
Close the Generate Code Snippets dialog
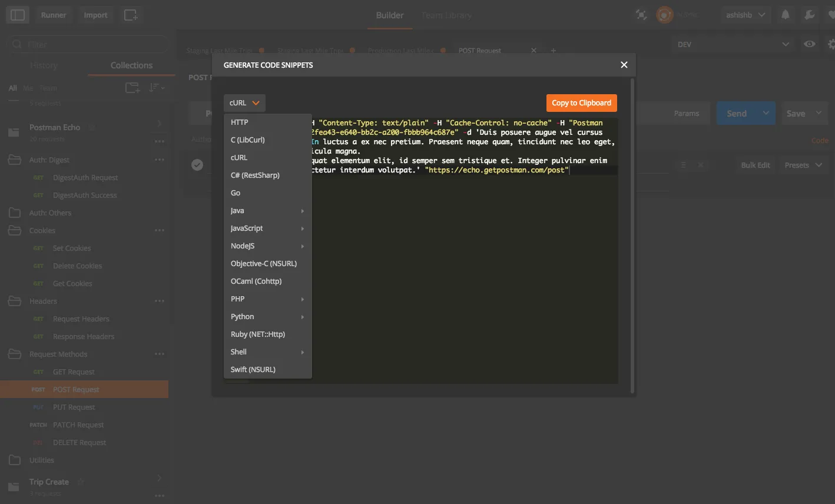pos(624,65)
